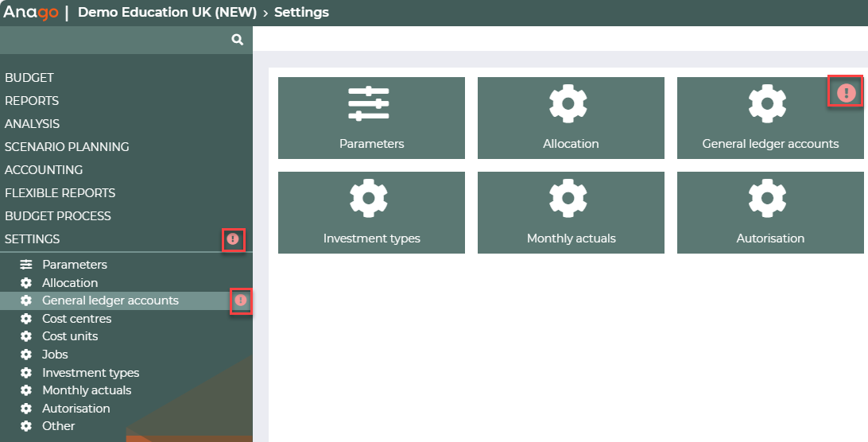
Task: Click the gear icon beside Allocation in sidebar
Action: point(26,283)
